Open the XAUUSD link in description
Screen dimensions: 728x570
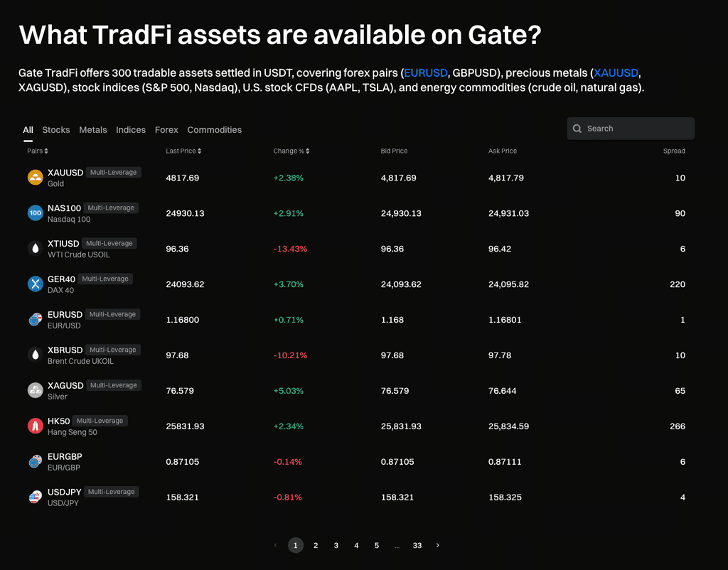click(x=616, y=73)
